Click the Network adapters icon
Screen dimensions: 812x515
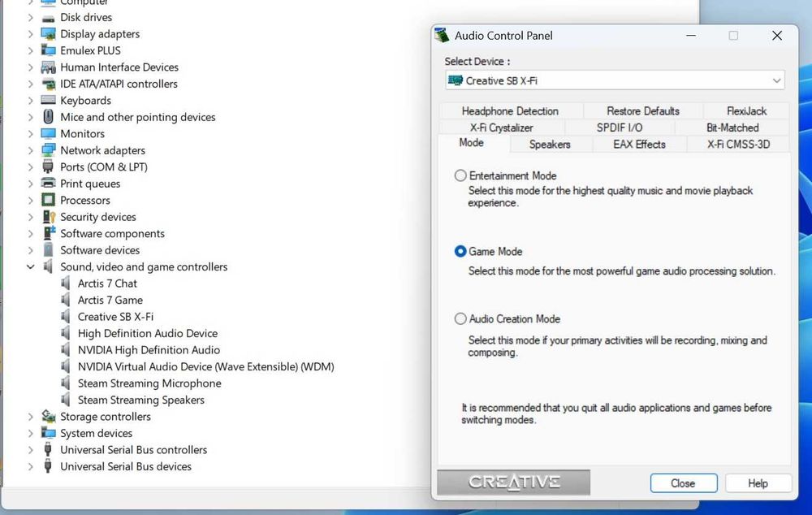[x=48, y=150]
